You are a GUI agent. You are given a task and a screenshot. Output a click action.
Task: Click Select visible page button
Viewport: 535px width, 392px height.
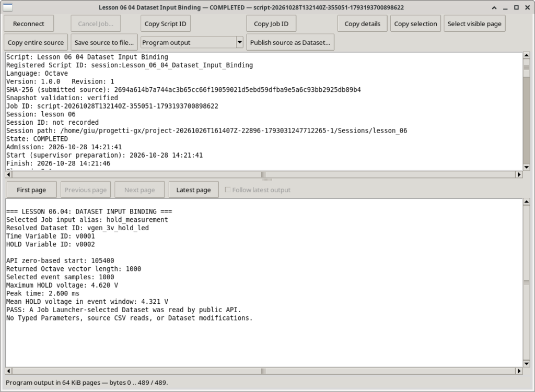[x=474, y=23]
